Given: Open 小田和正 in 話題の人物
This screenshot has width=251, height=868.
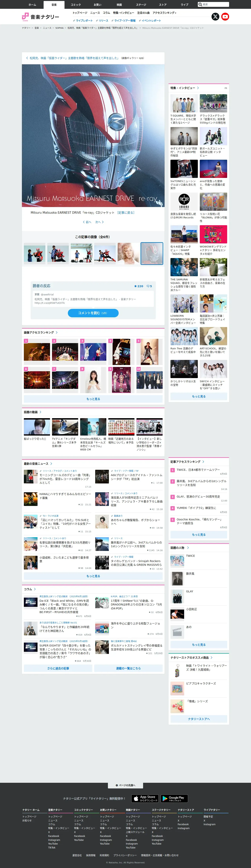Looking at the screenshot, I should [x=191, y=609].
